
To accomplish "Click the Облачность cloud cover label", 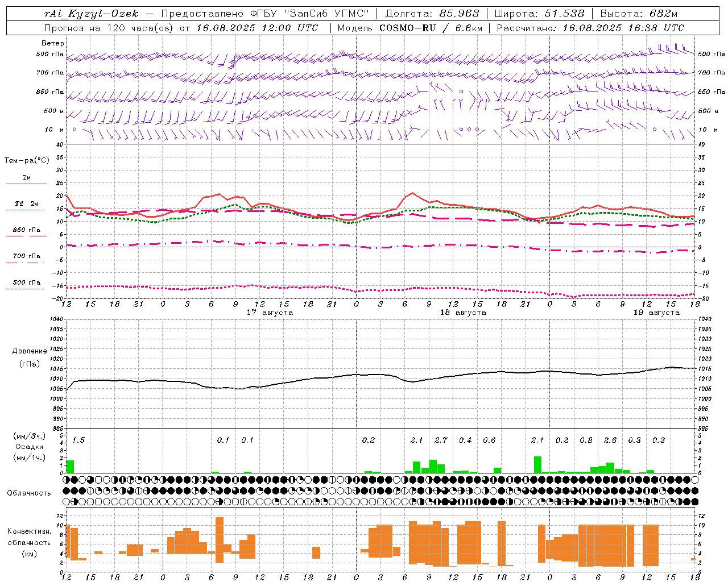I will pyautogui.click(x=29, y=493).
